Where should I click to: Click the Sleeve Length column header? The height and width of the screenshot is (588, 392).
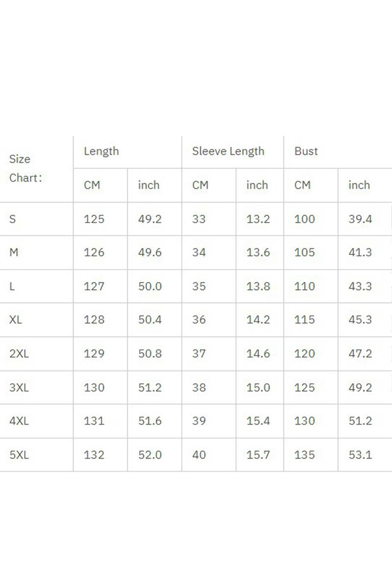228,151
